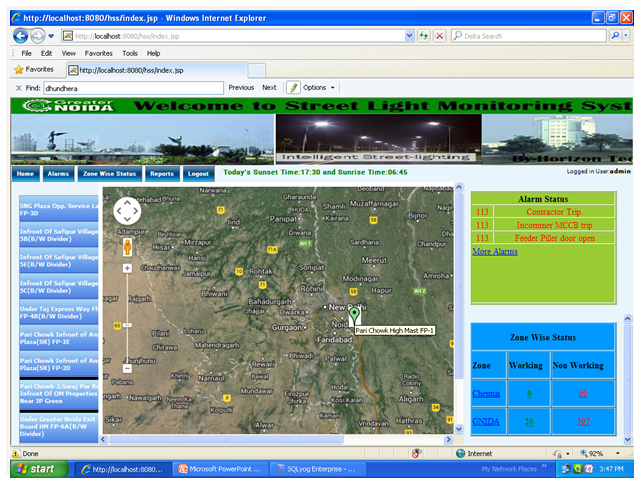Click the green Pari Chowk map marker
636x480 pixels.
click(354, 316)
